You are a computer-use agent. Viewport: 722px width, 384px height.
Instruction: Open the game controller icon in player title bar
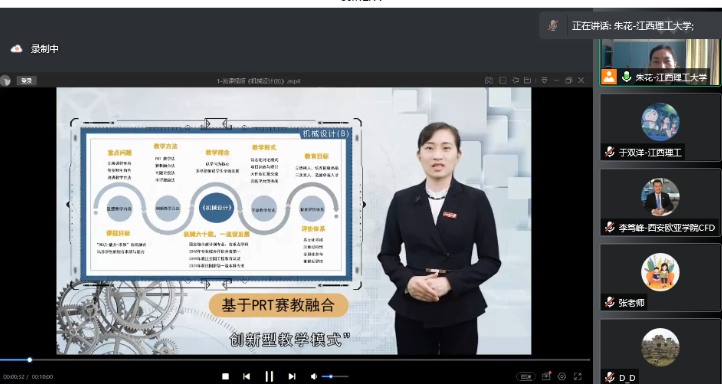(489, 80)
